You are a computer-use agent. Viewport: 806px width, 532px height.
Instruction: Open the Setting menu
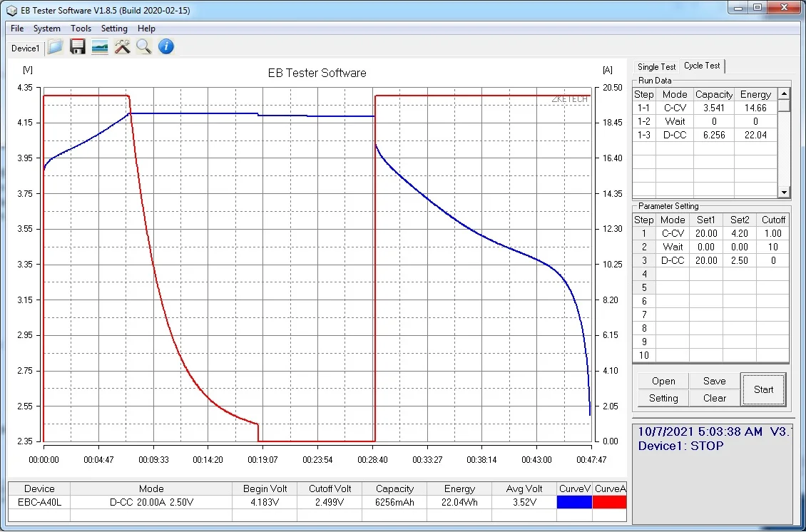coord(114,29)
